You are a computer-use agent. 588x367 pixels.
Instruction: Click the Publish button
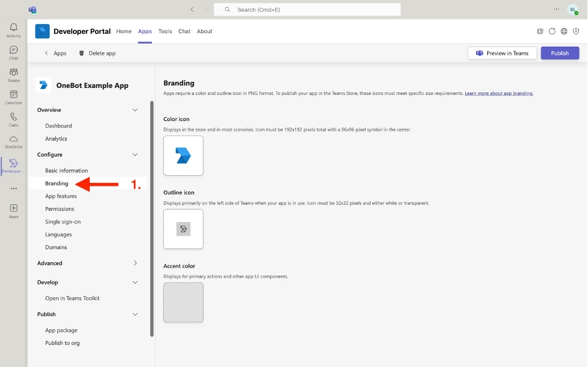coord(560,53)
